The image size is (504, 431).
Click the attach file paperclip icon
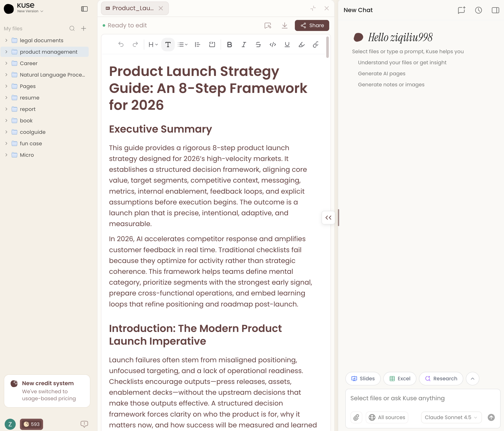click(x=356, y=417)
